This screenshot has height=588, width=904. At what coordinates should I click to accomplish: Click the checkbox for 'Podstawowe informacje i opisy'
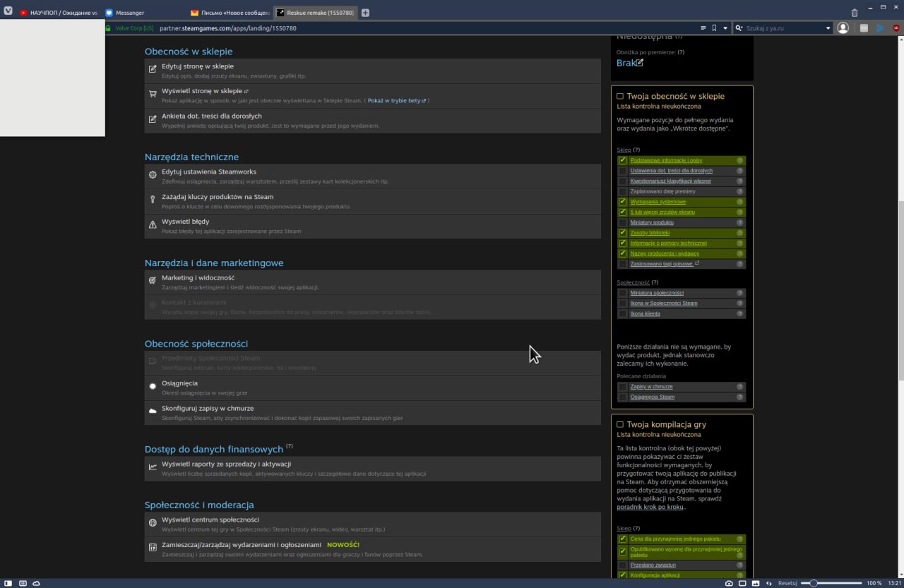[622, 160]
